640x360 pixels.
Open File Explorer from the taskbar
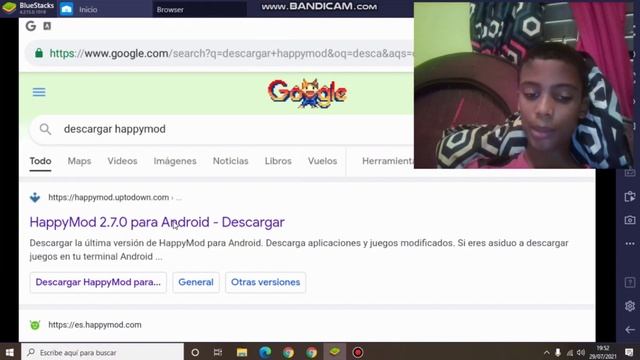pos(242,352)
